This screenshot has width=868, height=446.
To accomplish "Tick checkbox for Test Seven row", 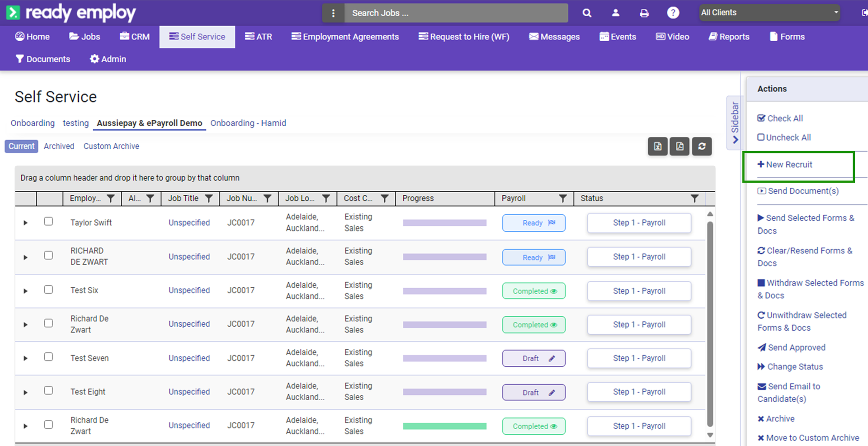I will (x=48, y=357).
